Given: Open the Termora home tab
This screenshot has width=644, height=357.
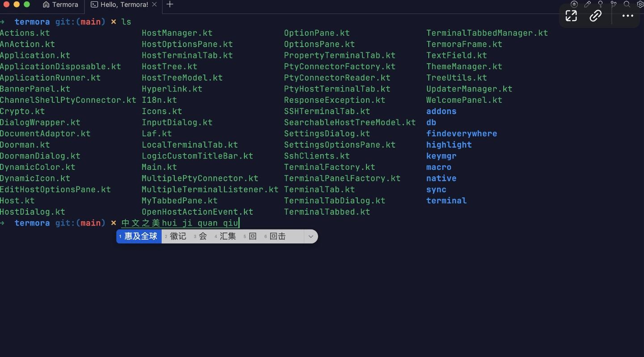Looking at the screenshot, I should (x=61, y=4).
